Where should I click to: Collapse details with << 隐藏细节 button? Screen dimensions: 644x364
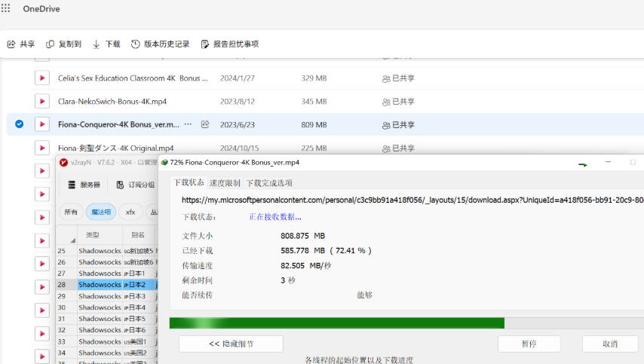click(x=231, y=344)
